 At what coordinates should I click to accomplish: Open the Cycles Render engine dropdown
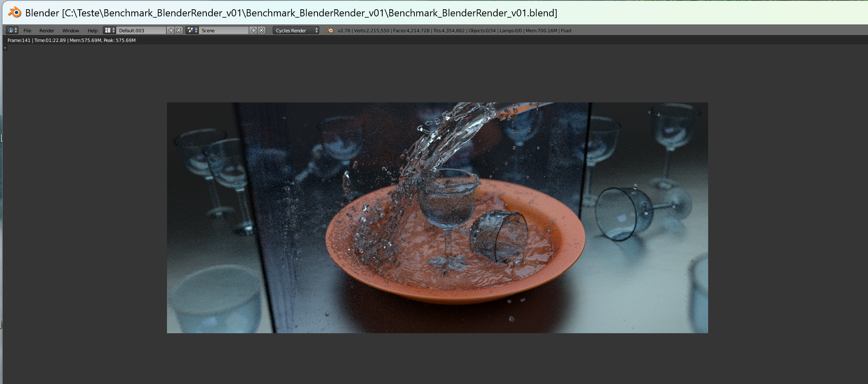[x=296, y=31]
